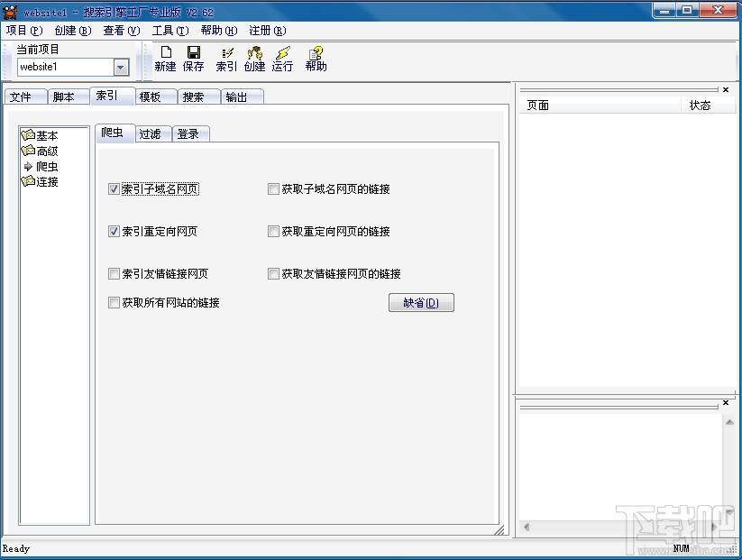Select the 过滤 sub-tab
The image size is (742, 560).
(153, 134)
